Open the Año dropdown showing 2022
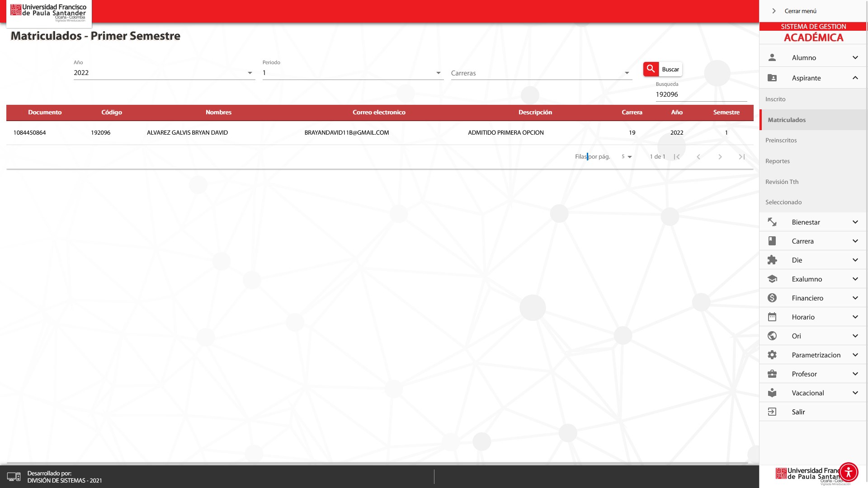 point(164,73)
